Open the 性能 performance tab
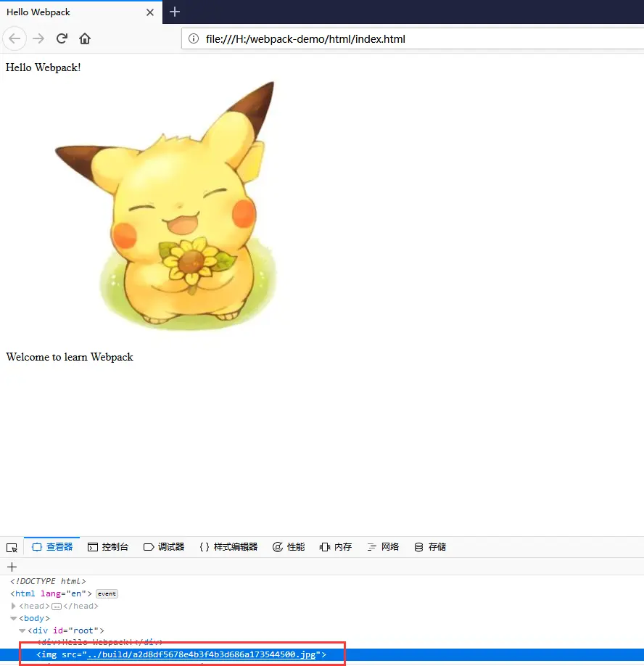This screenshot has width=644, height=666. (x=289, y=547)
